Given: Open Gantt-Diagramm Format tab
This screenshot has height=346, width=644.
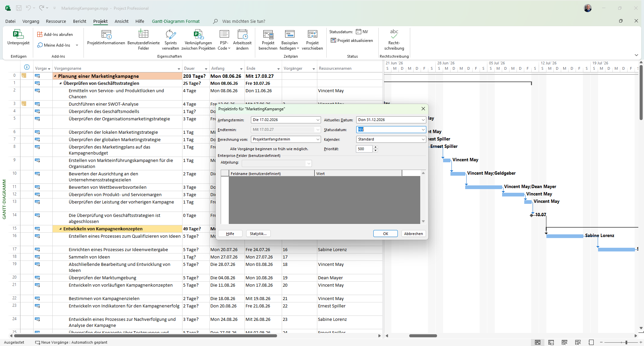Looking at the screenshot, I should (x=176, y=21).
